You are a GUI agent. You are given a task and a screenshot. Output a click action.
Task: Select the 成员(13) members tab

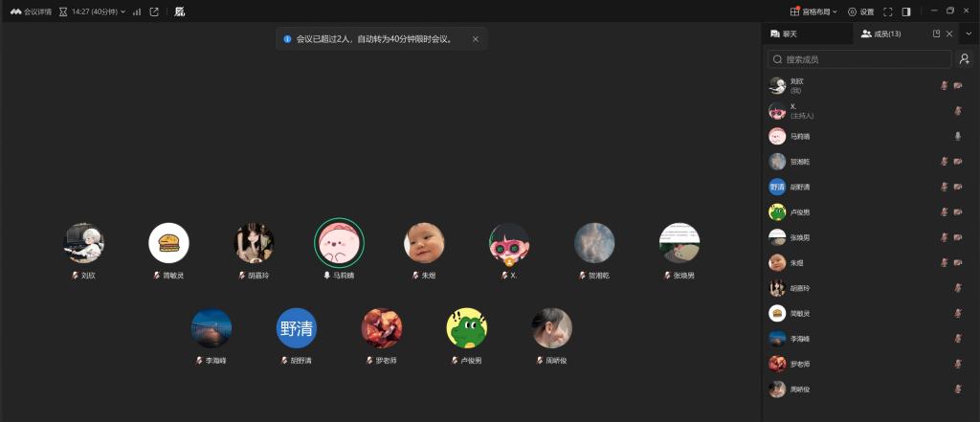(880, 33)
